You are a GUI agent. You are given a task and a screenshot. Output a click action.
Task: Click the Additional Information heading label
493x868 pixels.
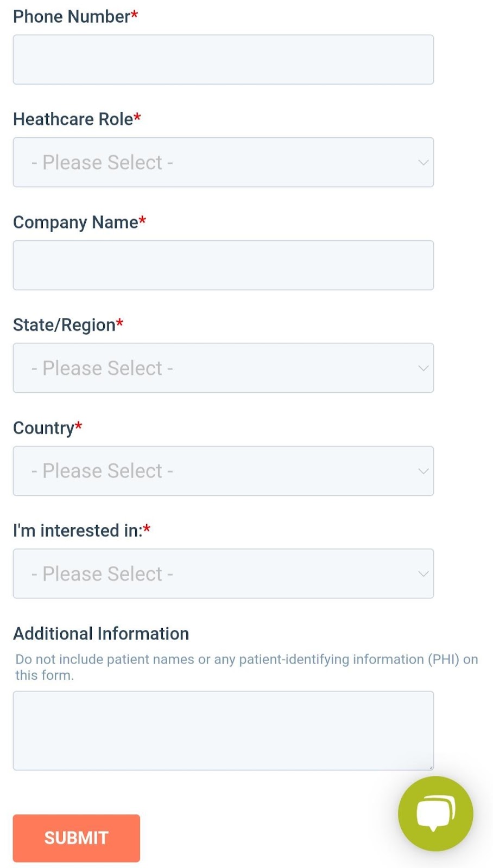[x=101, y=634]
